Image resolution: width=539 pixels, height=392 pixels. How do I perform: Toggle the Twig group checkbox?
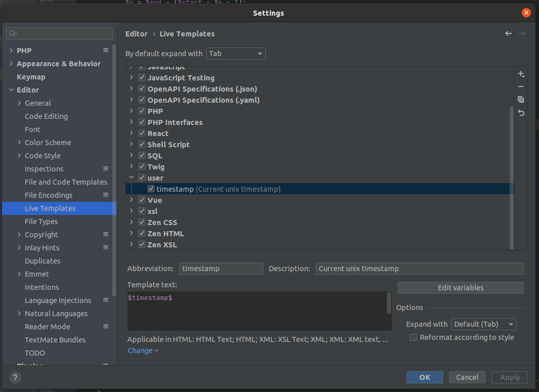pyautogui.click(x=142, y=167)
